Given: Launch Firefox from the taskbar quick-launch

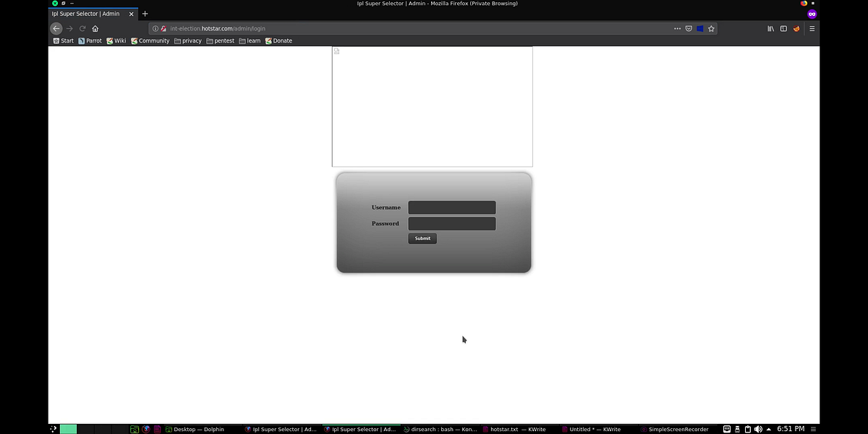Looking at the screenshot, I should (x=146, y=429).
